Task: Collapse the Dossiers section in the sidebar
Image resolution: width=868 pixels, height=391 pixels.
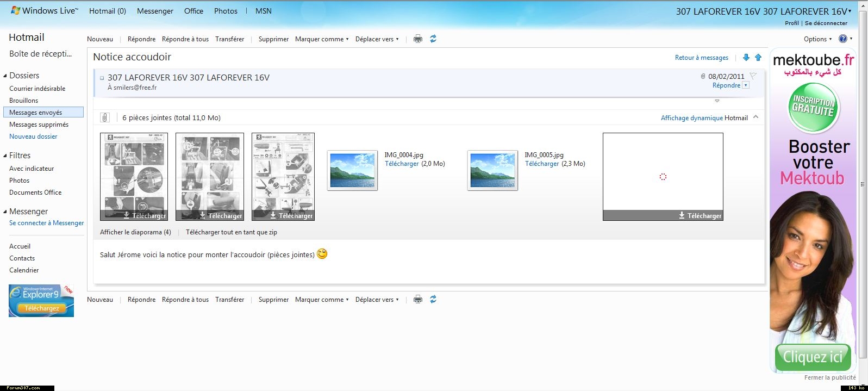Action: point(5,76)
